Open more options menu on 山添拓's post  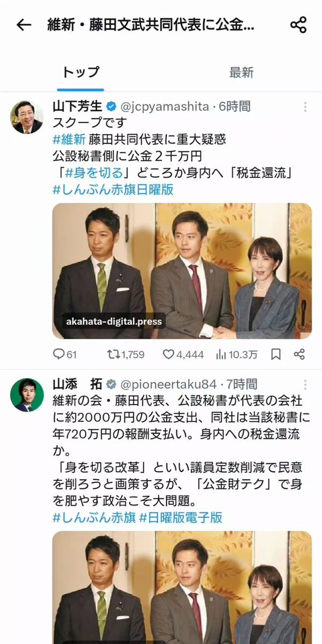tap(305, 385)
